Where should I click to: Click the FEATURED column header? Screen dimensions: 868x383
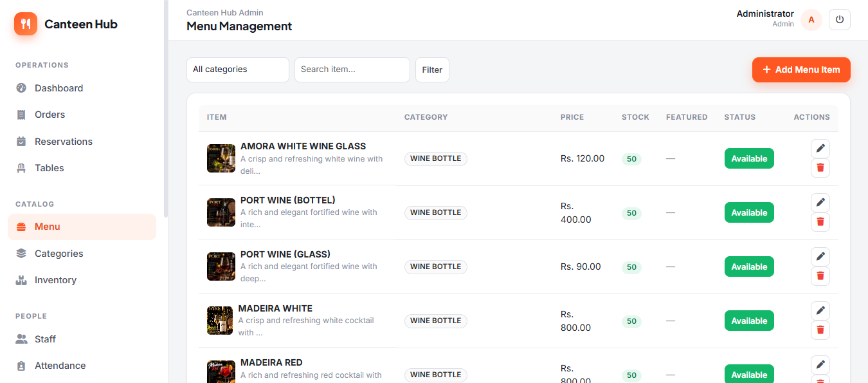pos(687,117)
